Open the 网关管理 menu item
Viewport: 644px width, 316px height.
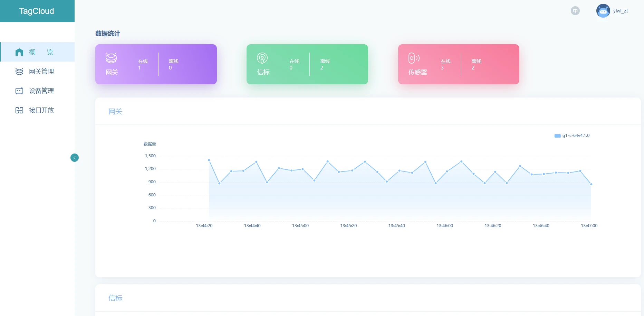(37, 72)
